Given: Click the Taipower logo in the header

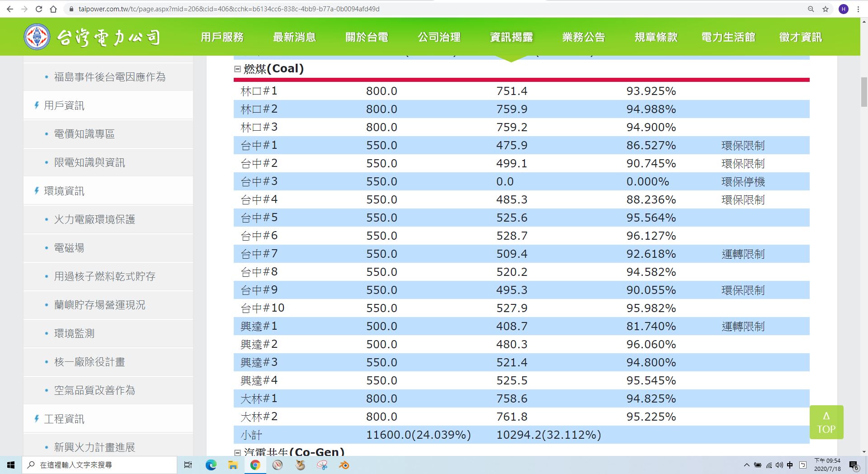Looking at the screenshot, I should (x=92, y=37).
